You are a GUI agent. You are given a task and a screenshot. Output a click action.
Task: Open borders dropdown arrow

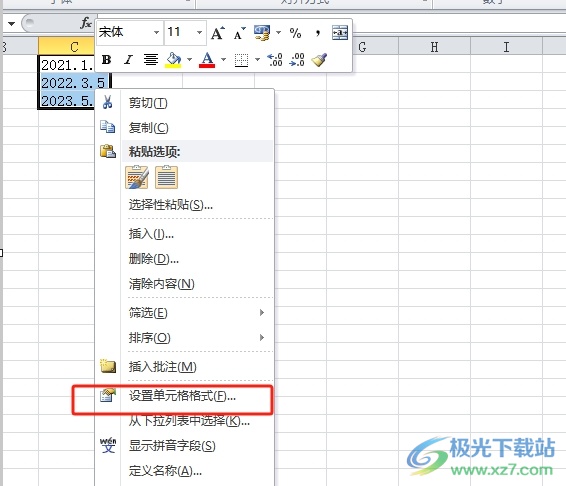pos(257,60)
